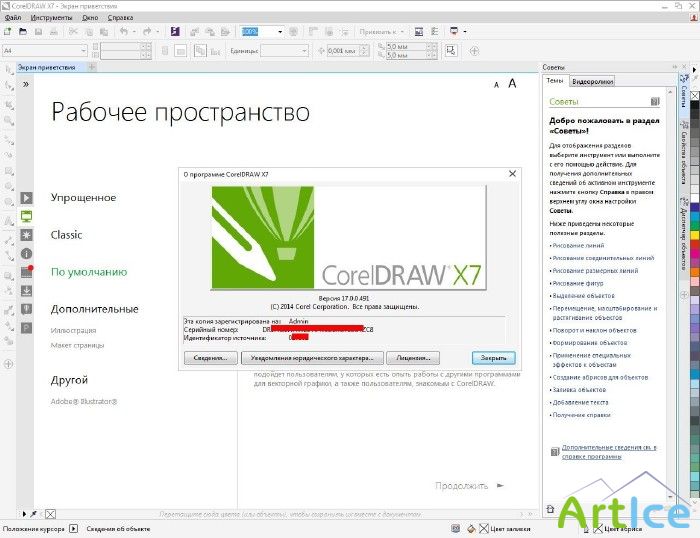Click the Export icon in the toolbar
Image resolution: width=700 pixels, height=538 pixels.
[209, 32]
